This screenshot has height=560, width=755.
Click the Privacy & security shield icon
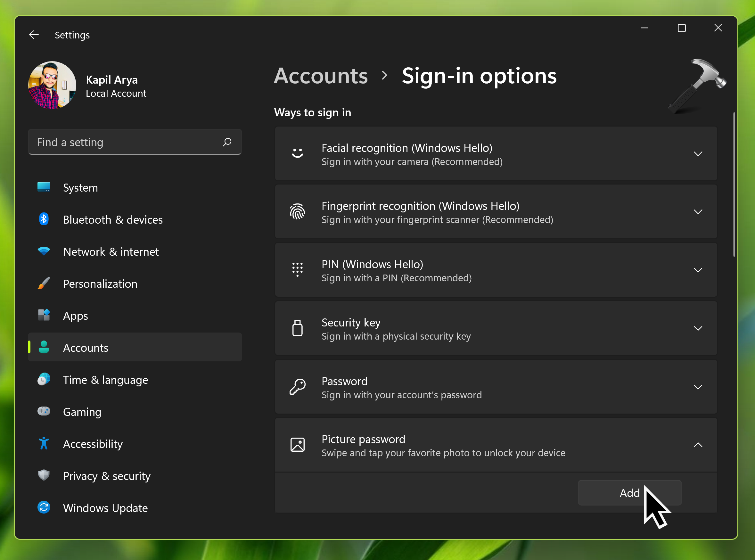click(x=44, y=475)
